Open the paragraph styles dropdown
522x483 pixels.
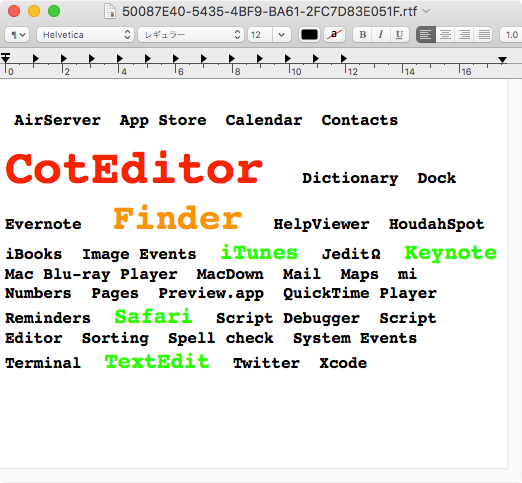pyautogui.click(x=17, y=35)
